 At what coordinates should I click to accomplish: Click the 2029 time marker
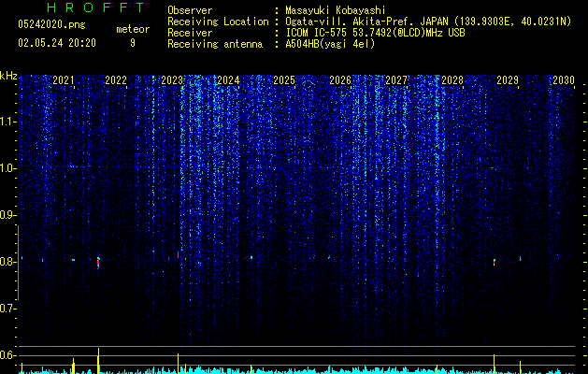(508, 80)
